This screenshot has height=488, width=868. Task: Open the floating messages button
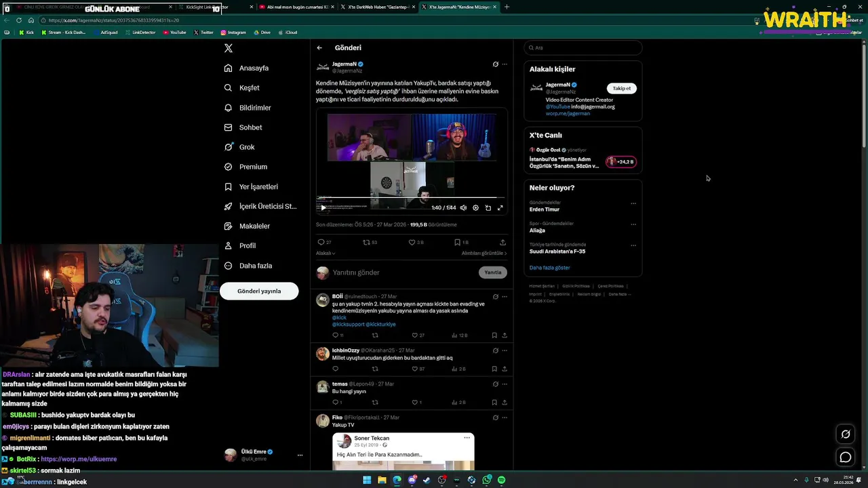pos(846,457)
